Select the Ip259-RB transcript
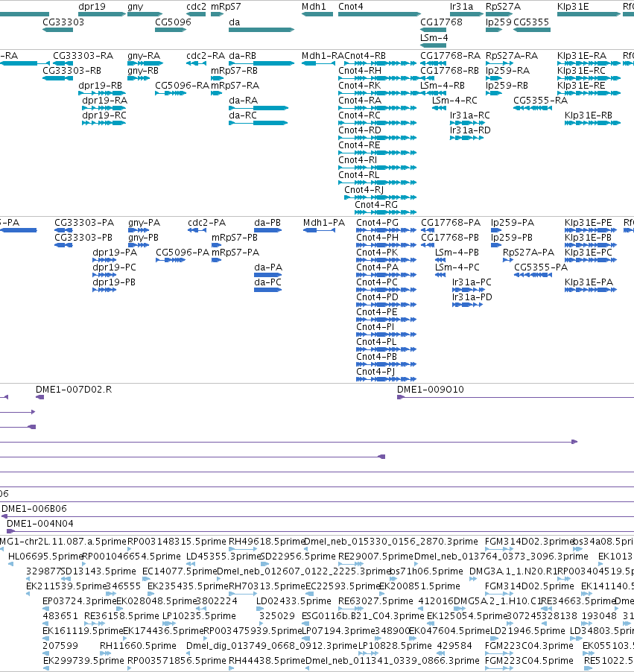The image size is (634, 672). tap(494, 93)
